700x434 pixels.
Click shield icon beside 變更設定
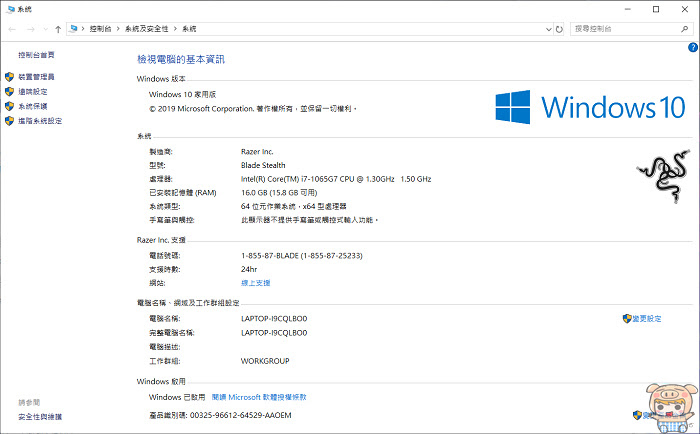(x=627, y=319)
